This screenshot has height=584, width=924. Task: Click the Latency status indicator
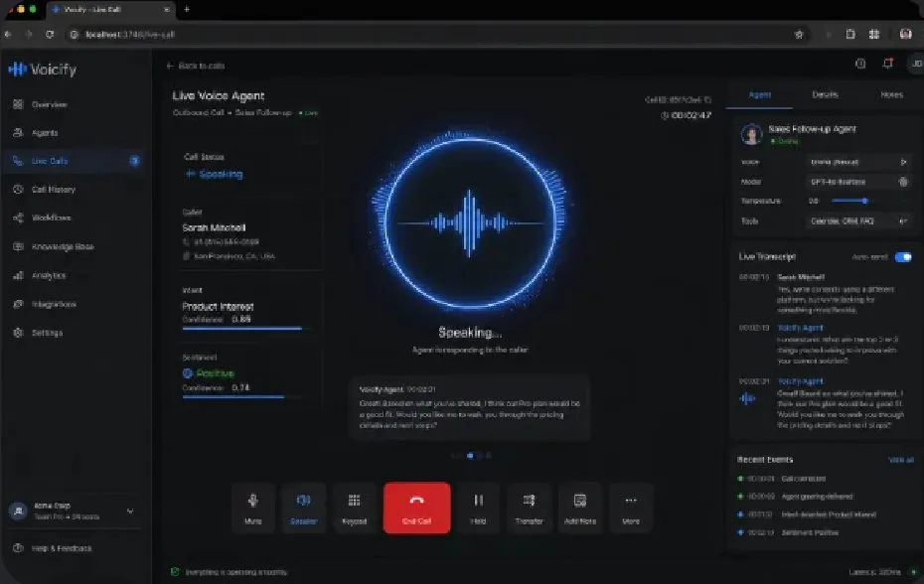[882, 572]
